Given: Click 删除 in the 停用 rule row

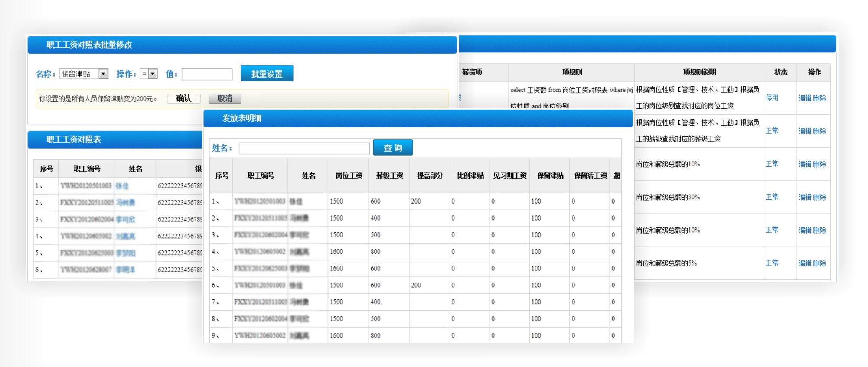Looking at the screenshot, I should (x=819, y=98).
